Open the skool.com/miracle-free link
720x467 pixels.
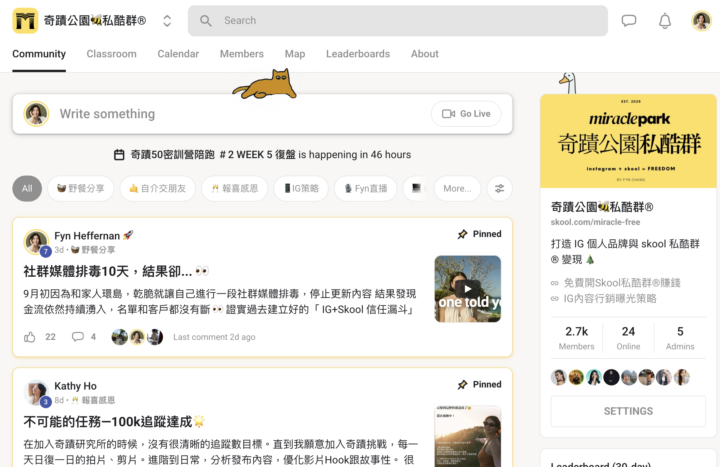(x=595, y=222)
